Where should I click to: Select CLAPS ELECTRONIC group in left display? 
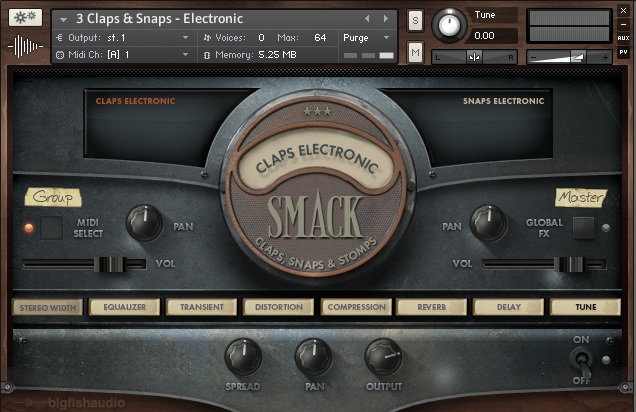pyautogui.click(x=135, y=101)
